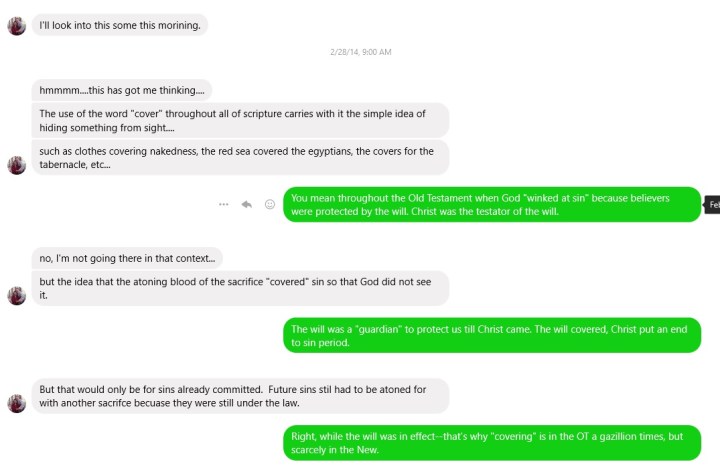Click the smiley emoji reaction icon

coord(269,204)
